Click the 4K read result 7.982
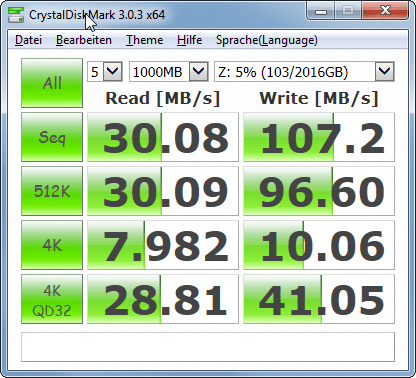This screenshot has height=378, width=416. [x=163, y=245]
